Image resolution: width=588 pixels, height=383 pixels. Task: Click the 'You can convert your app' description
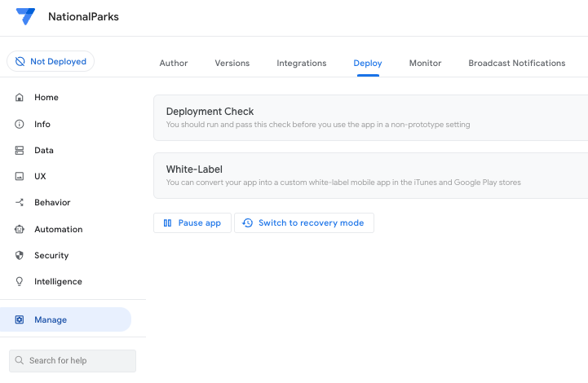343,183
